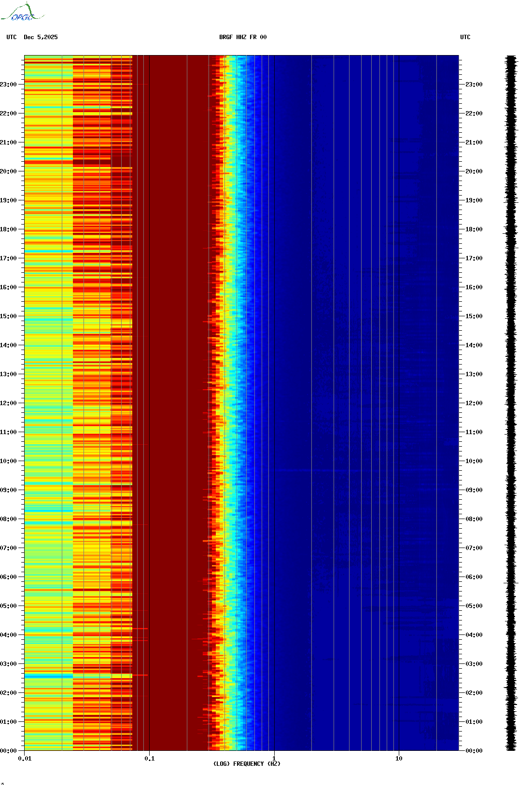The width and height of the screenshot is (532, 789).
Task: Click the 06:00 label on left time axis
Action: coord(8,577)
